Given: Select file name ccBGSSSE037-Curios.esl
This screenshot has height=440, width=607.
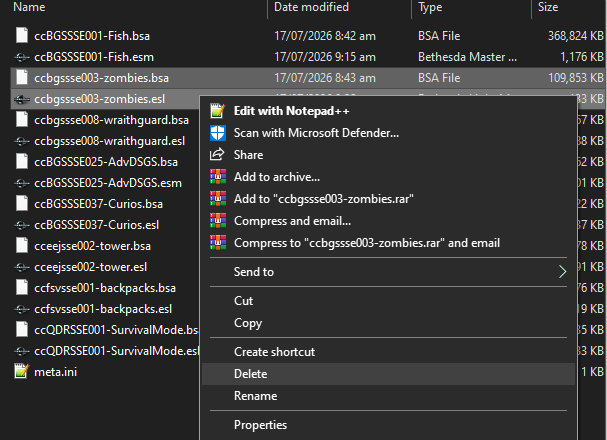Looking at the screenshot, I should point(96,225).
